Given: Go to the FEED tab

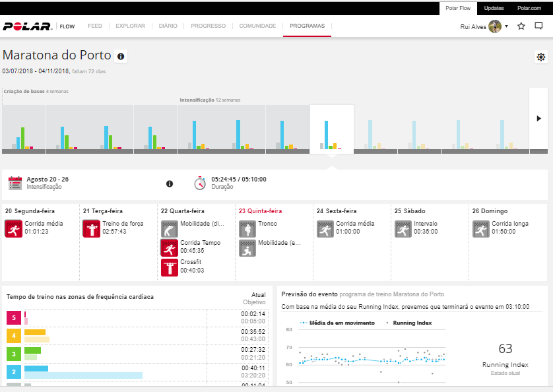Looking at the screenshot, I should click(95, 26).
